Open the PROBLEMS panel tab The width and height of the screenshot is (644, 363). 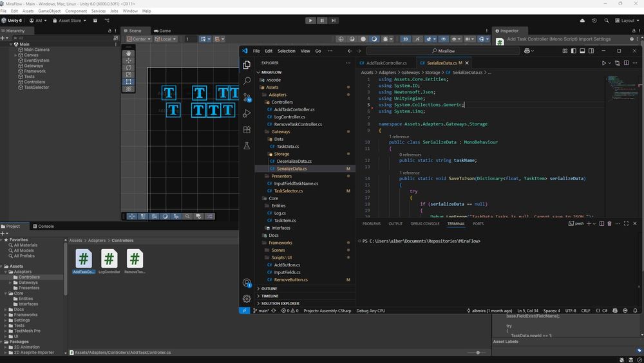click(372, 223)
